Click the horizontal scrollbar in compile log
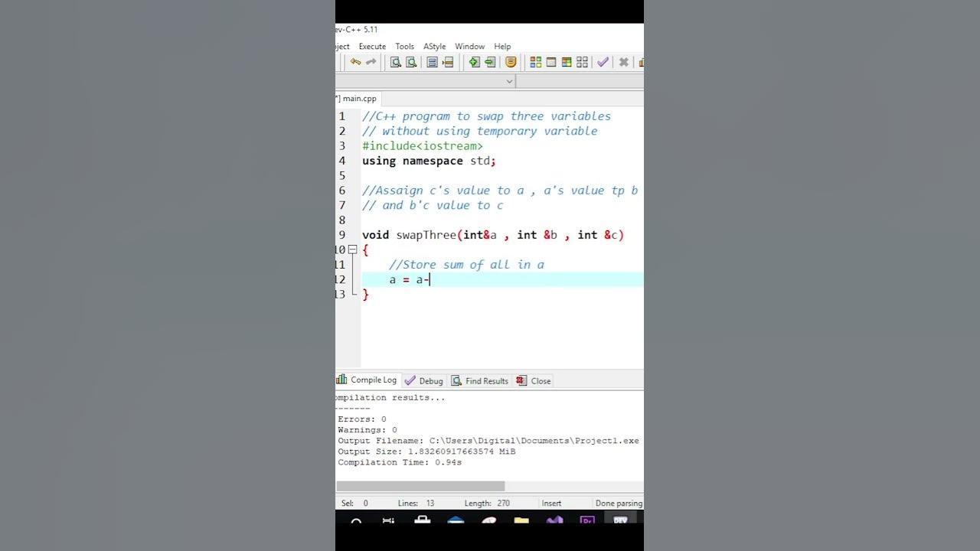The height and width of the screenshot is (551, 980). pos(420,486)
